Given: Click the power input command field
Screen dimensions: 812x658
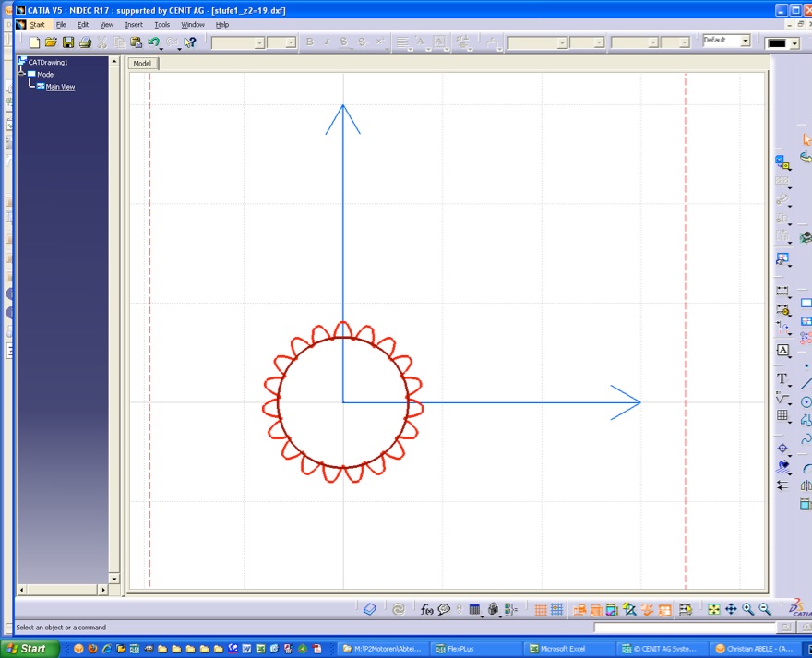Looking at the screenshot, I should pyautogui.click(x=685, y=628).
